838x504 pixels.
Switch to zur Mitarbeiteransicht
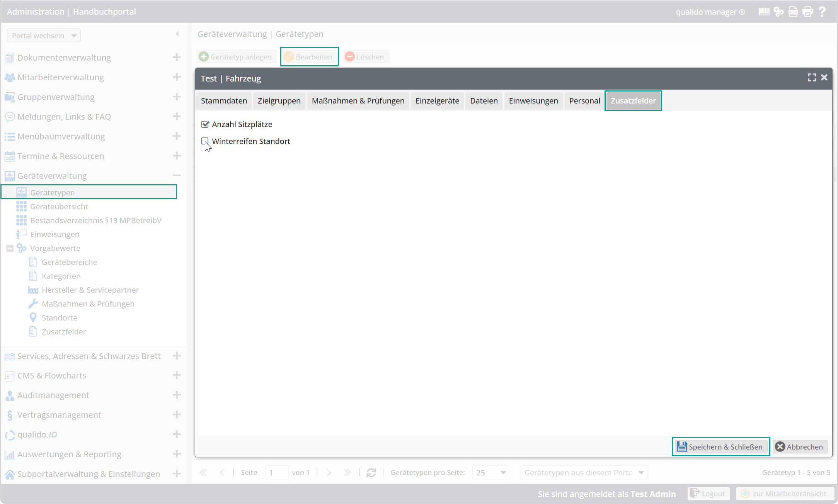click(x=785, y=494)
